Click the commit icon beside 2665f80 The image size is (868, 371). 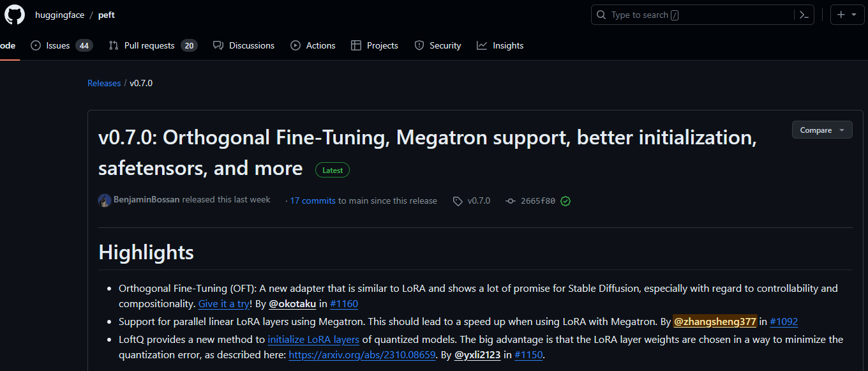[510, 201]
